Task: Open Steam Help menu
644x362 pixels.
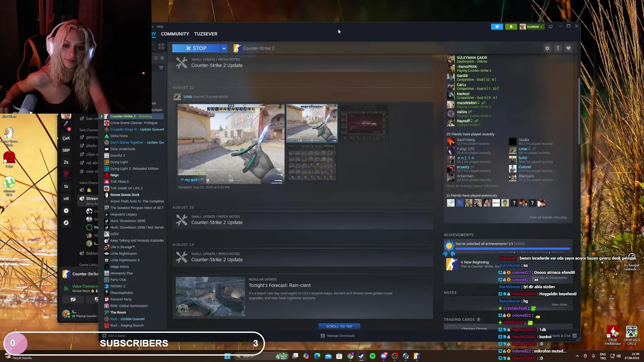Action: (160, 27)
